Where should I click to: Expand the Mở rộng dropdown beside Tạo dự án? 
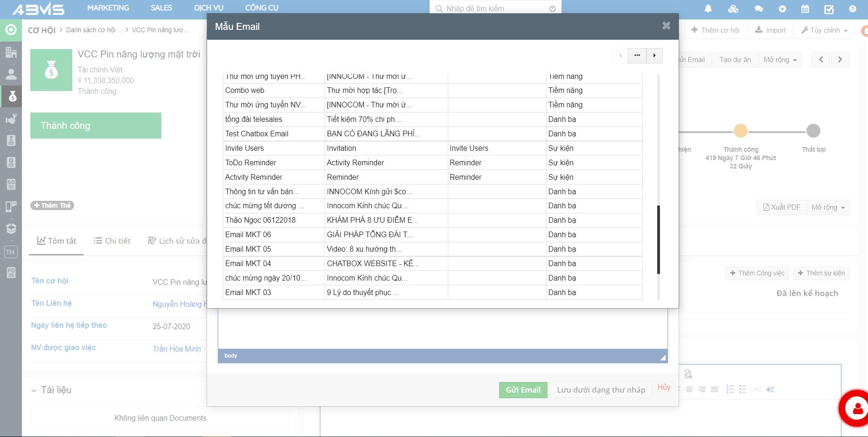coord(780,60)
